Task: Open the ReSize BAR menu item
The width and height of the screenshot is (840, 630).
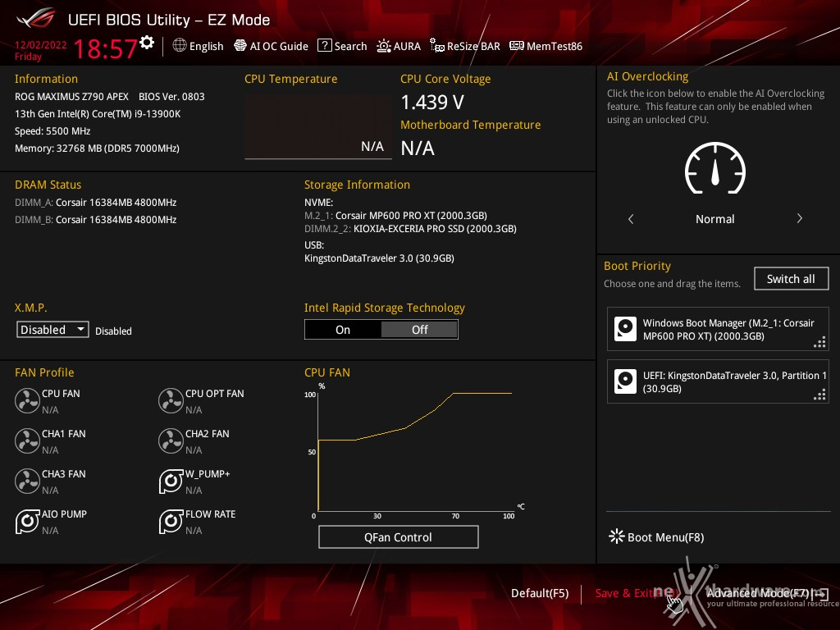Action: tap(465, 46)
